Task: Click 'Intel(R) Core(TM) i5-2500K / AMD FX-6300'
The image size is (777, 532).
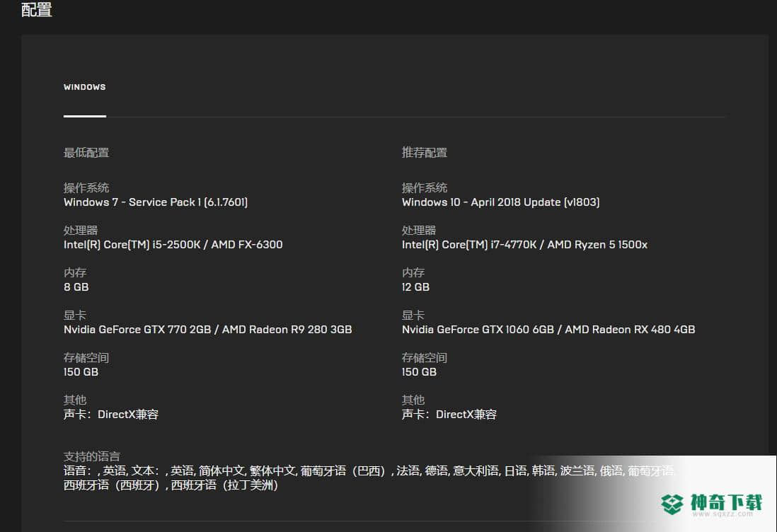Action: point(173,245)
